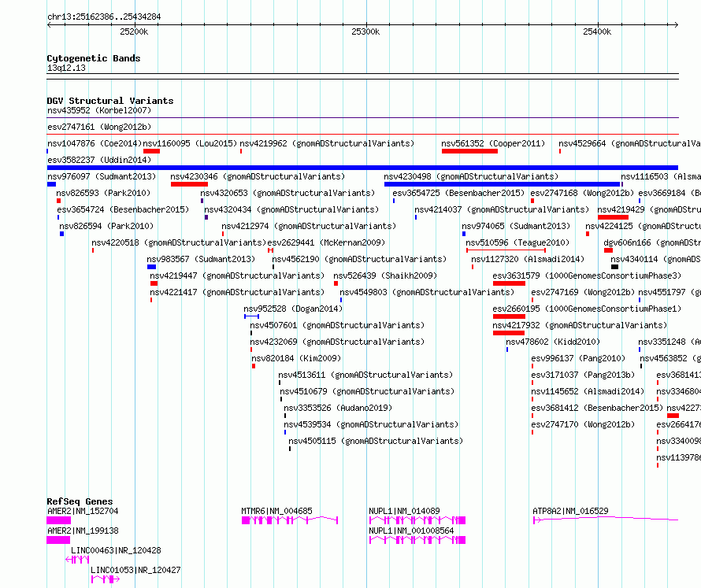The image size is (701, 588).
Task: Click the nsv526439 (Shaikh2009) label
Action: tap(385, 276)
